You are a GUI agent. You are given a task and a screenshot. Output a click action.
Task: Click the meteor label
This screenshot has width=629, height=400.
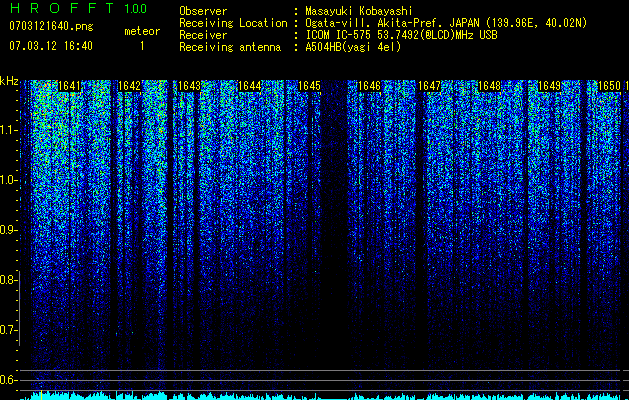tap(142, 31)
